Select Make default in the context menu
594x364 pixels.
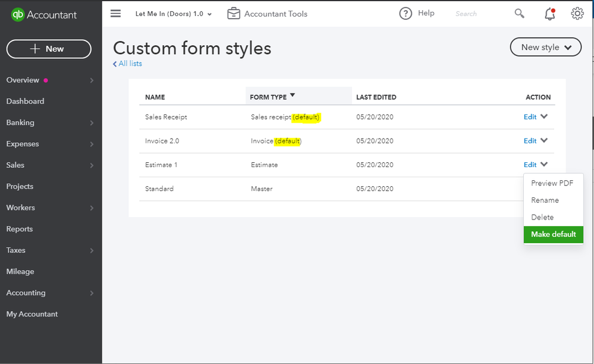coord(554,234)
